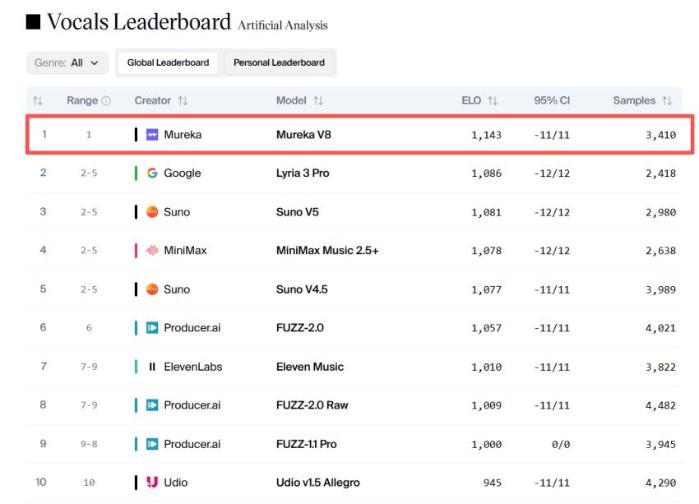Click the Suno V5 row logo icon

click(152, 212)
